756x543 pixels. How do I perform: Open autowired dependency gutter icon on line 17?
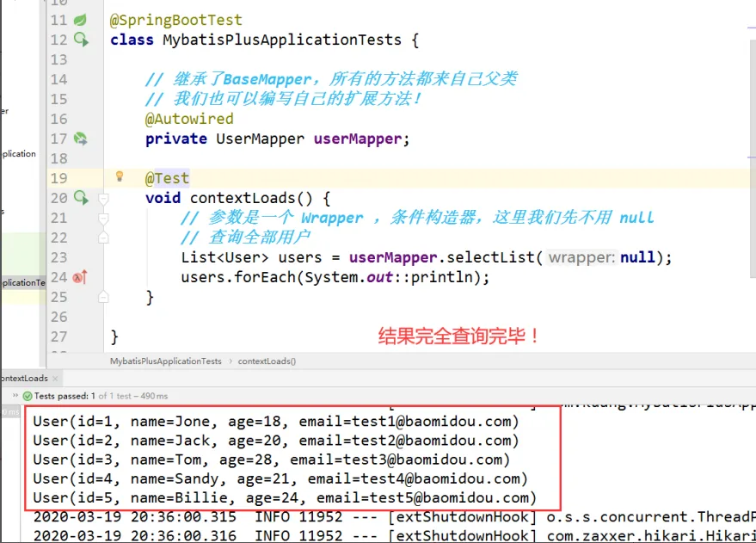pyautogui.click(x=81, y=139)
